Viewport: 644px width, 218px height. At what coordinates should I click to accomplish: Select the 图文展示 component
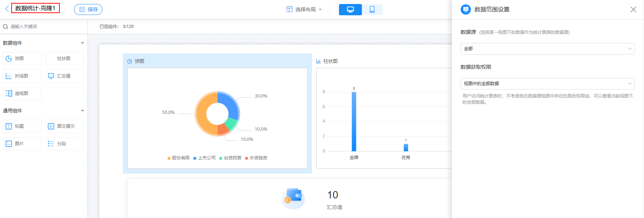pos(65,126)
